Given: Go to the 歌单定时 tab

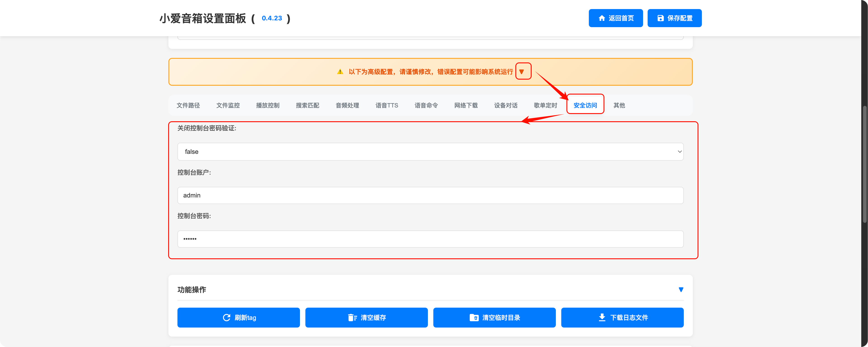Looking at the screenshot, I should (x=545, y=105).
